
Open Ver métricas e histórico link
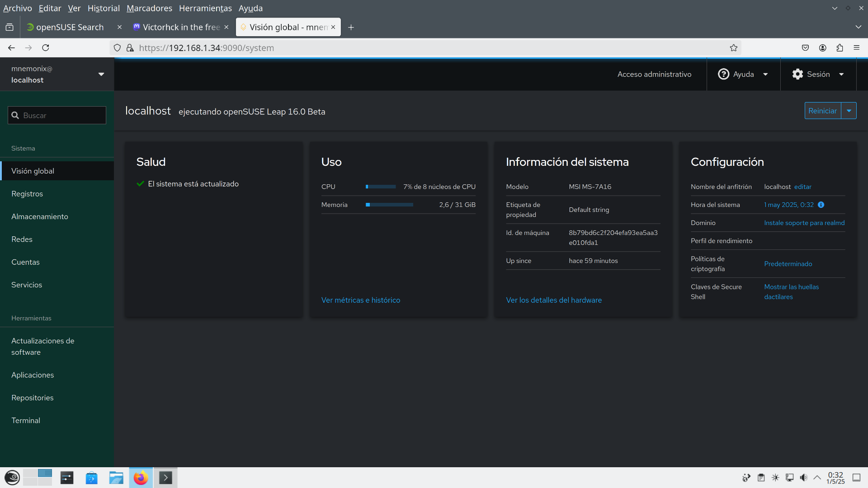[x=360, y=300]
